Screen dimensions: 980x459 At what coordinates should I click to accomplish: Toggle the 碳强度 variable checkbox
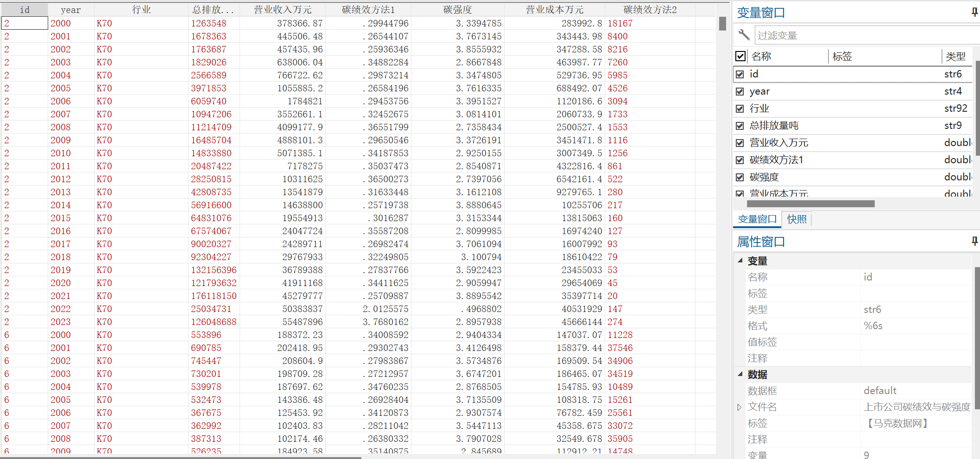pos(740,177)
